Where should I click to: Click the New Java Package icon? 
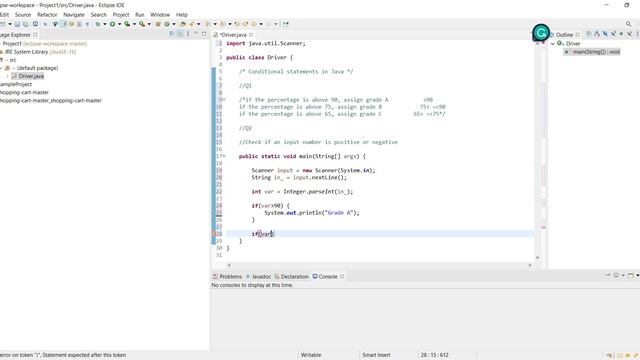(x=158, y=24)
